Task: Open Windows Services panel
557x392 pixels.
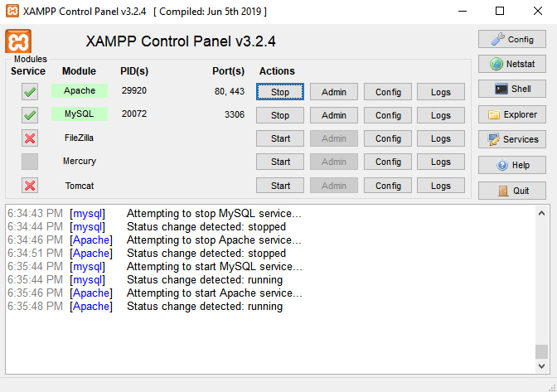Action: coord(511,139)
